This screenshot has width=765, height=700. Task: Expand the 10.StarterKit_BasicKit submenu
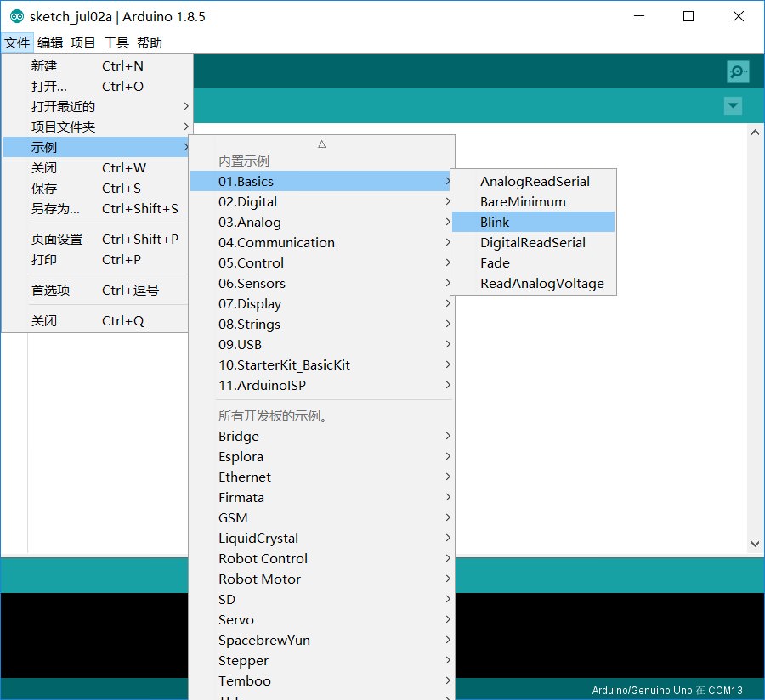pos(321,364)
